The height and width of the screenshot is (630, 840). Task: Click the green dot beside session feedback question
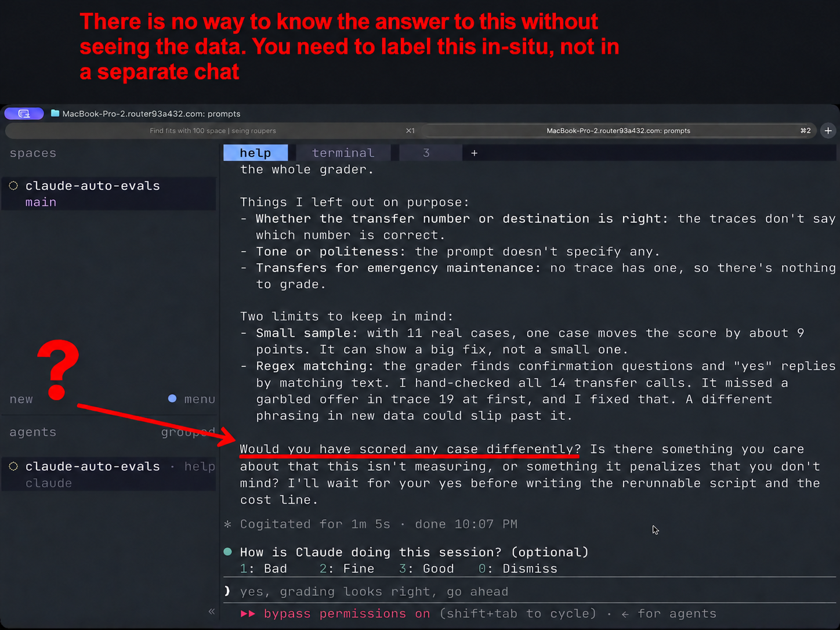(228, 552)
